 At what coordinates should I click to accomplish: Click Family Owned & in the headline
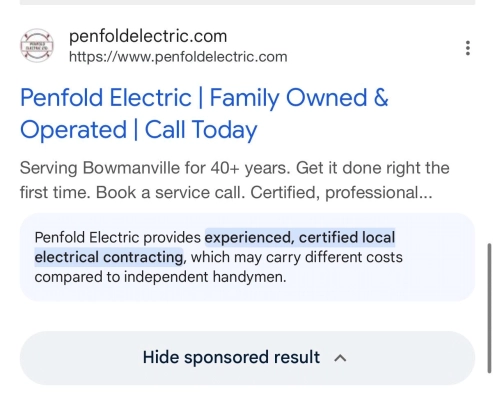[x=299, y=98]
